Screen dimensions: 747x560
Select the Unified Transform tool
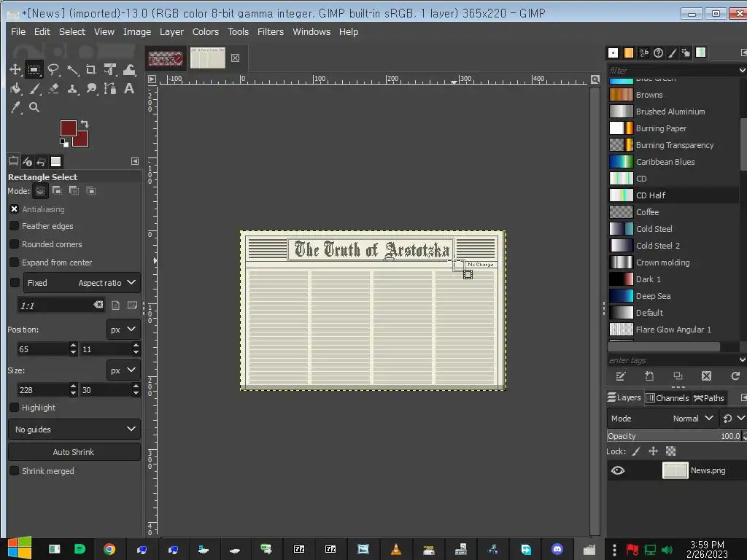110,69
